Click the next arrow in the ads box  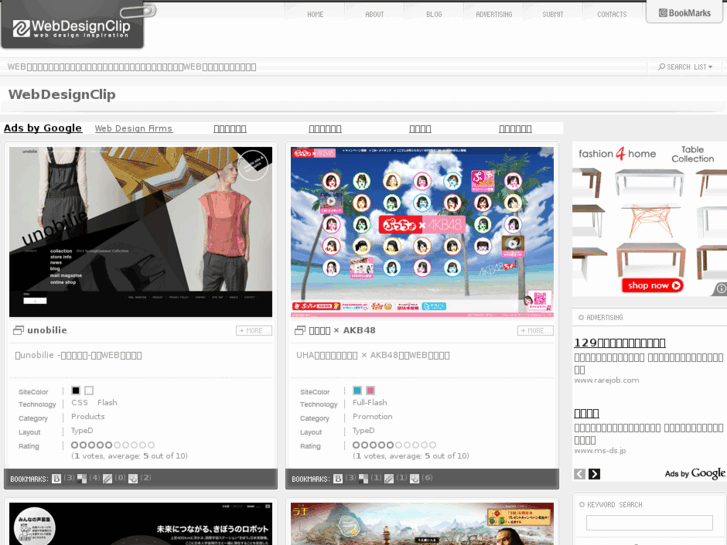594,474
